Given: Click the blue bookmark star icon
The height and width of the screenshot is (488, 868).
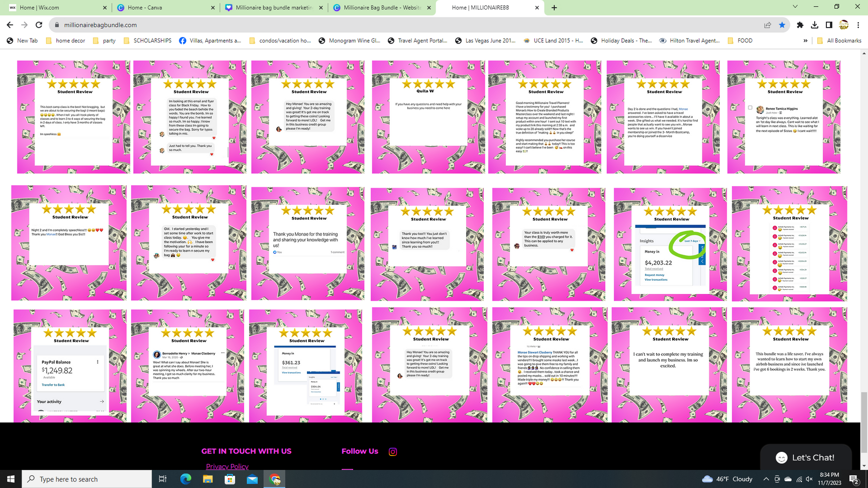Looking at the screenshot, I should [x=782, y=25].
